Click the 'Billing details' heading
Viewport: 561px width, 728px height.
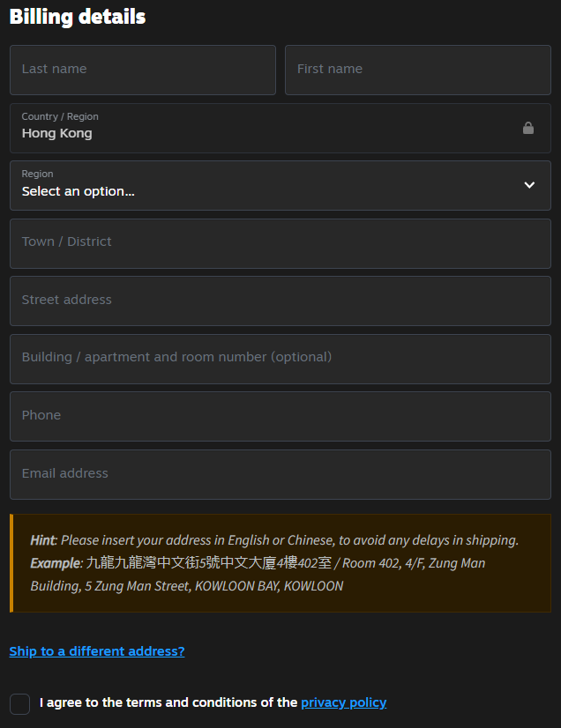[x=78, y=17]
